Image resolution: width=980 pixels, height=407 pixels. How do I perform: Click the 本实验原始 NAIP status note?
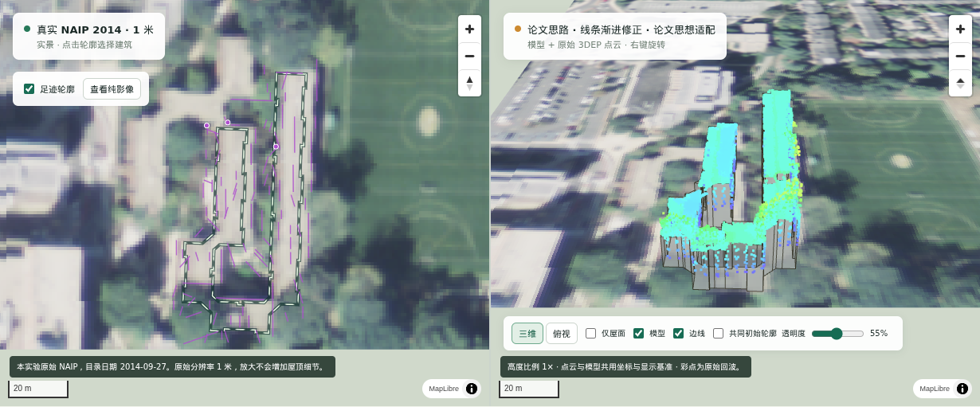pyautogui.click(x=172, y=367)
